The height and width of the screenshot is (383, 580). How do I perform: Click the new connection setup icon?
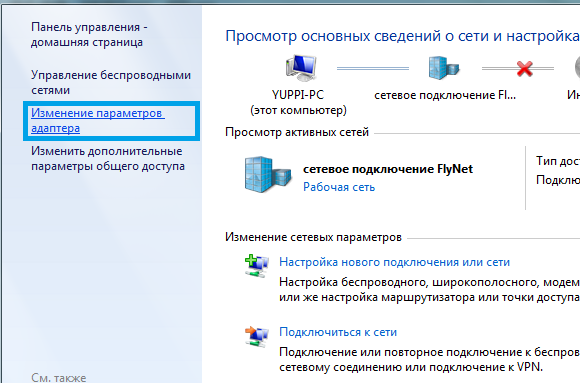click(x=256, y=266)
